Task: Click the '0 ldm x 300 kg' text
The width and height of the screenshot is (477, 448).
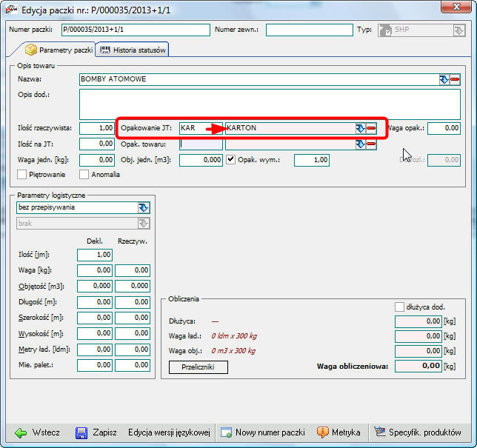Action: coord(234,336)
